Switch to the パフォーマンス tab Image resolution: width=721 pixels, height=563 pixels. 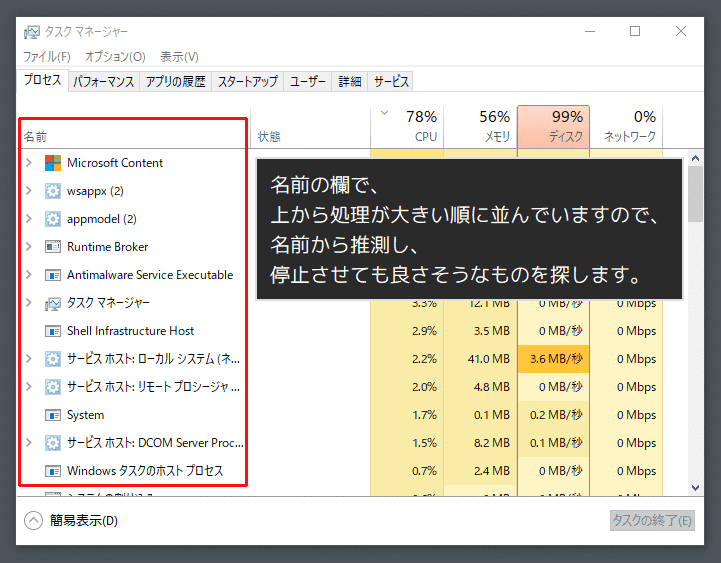104,82
